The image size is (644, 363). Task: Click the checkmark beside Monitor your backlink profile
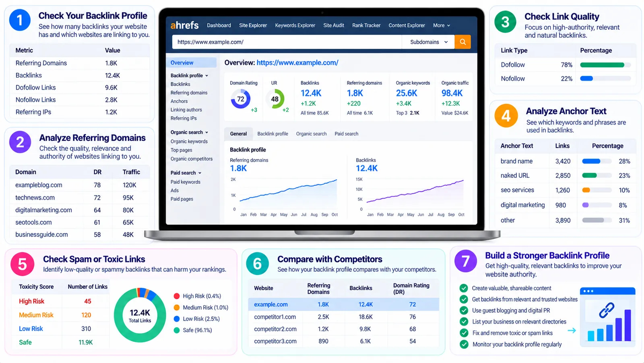[x=464, y=344]
